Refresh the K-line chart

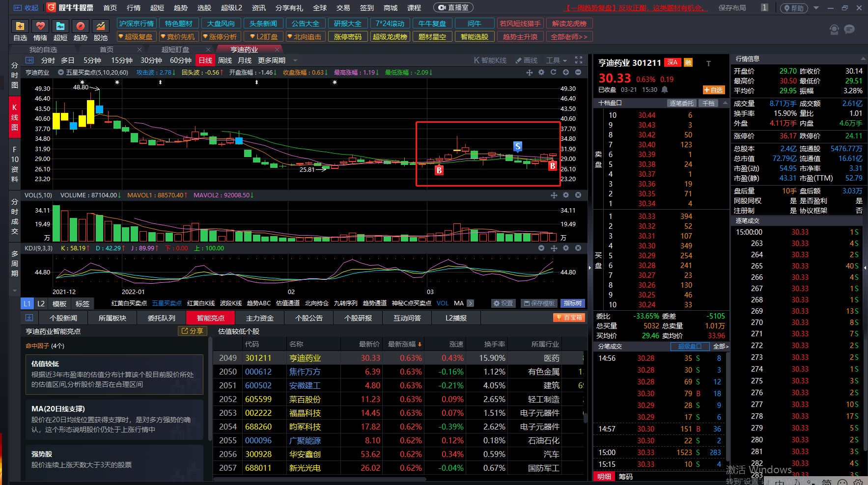point(553,72)
